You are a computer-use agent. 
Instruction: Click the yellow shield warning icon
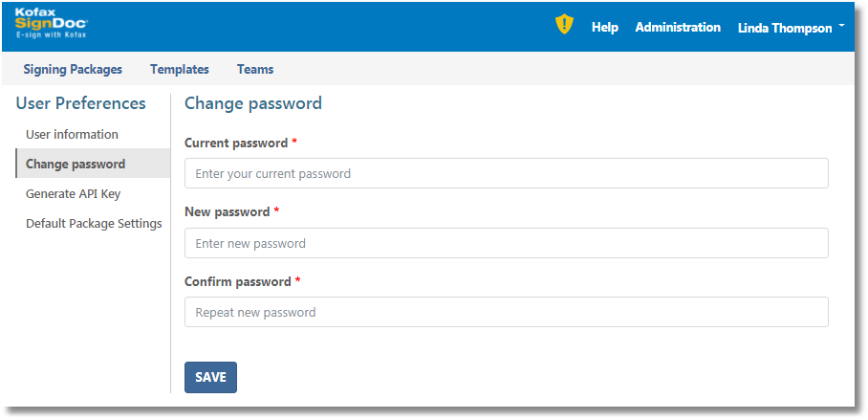click(x=564, y=25)
